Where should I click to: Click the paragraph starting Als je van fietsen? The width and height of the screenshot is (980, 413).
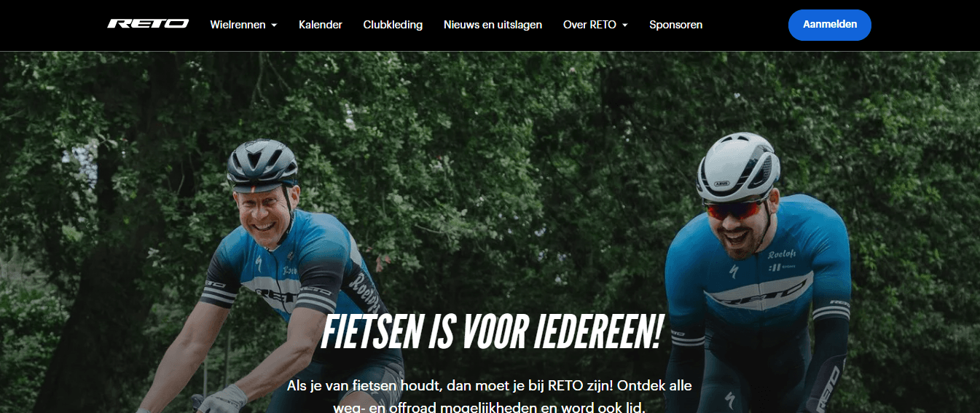coord(490,396)
